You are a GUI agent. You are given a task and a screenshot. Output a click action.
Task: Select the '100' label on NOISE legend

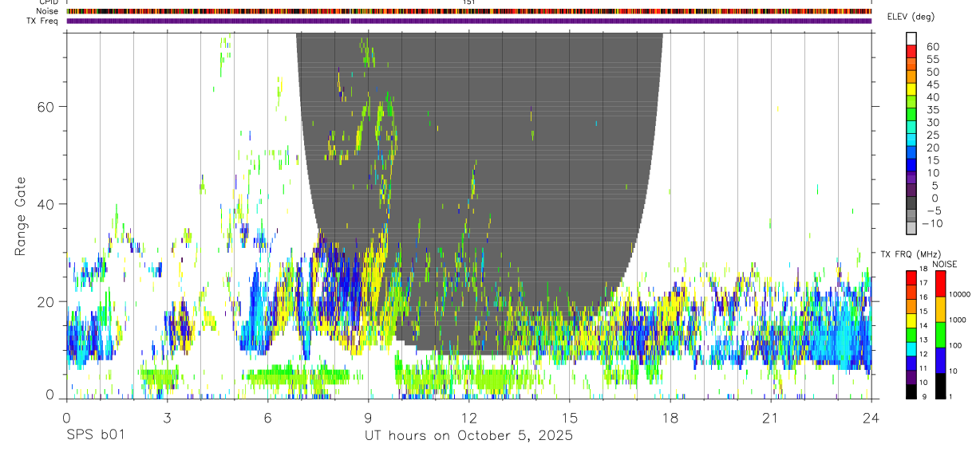954,345
